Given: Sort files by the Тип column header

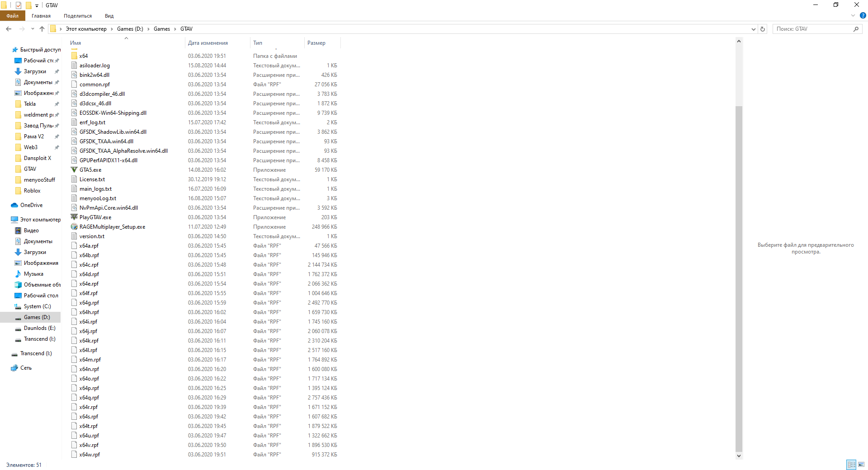Looking at the screenshot, I should point(277,43).
